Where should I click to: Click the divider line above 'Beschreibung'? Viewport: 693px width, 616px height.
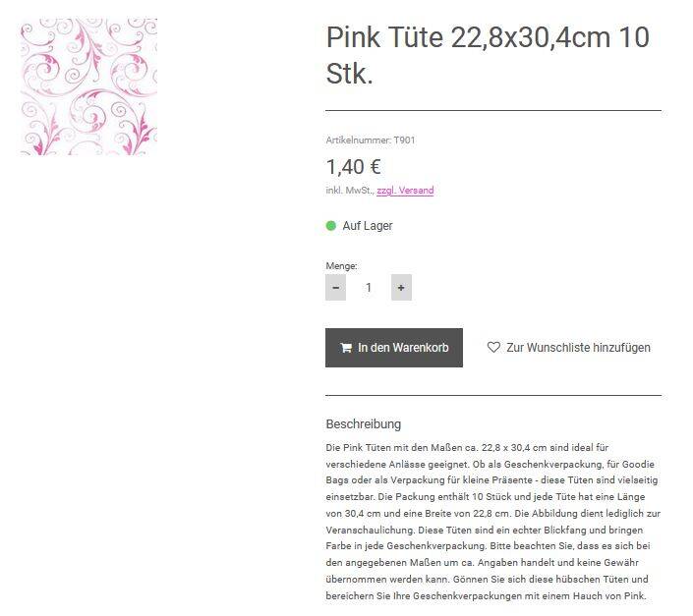pyautogui.click(x=492, y=395)
